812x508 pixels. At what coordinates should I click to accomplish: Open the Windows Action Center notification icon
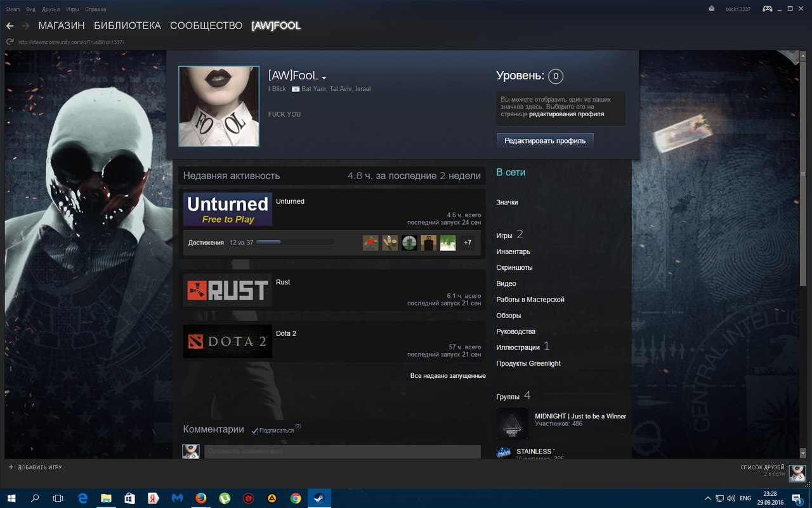click(x=797, y=498)
